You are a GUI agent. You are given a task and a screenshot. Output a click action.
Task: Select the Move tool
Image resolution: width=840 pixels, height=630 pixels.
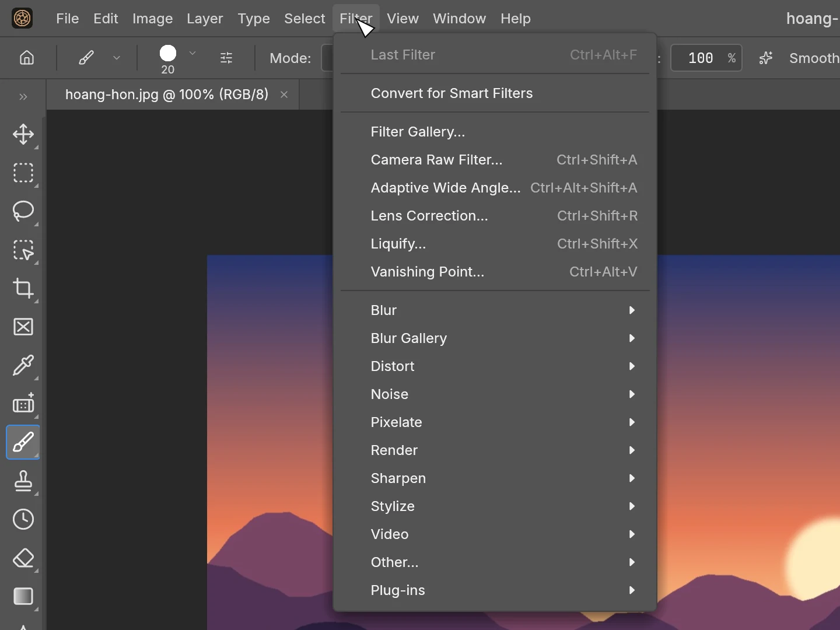[23, 134]
